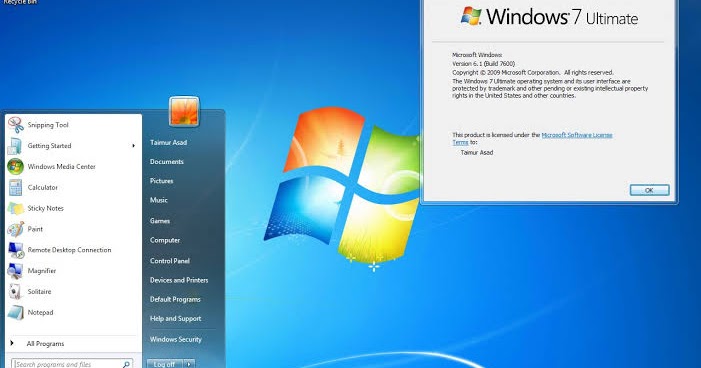Open shutdown options arrow beside Log off

pos(190,364)
